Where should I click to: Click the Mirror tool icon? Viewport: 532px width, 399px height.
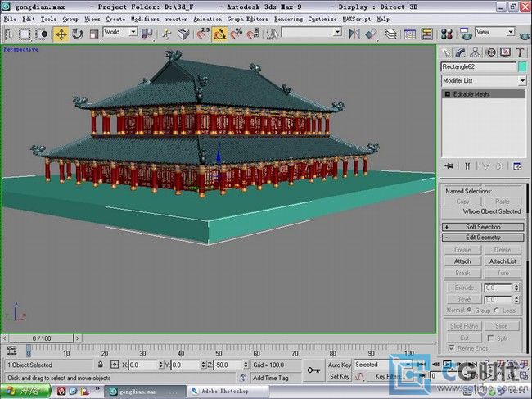pos(354,34)
